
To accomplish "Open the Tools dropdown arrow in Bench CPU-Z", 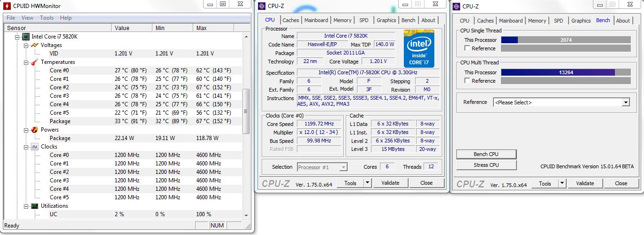I will tap(562, 183).
